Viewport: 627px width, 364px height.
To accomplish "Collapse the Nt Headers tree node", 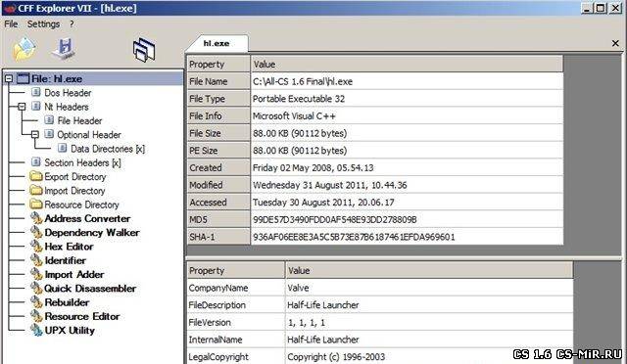I will pos(22,107).
